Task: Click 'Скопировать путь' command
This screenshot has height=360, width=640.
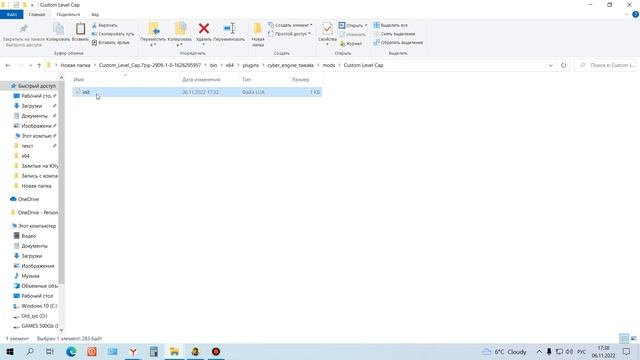Action: [113, 34]
